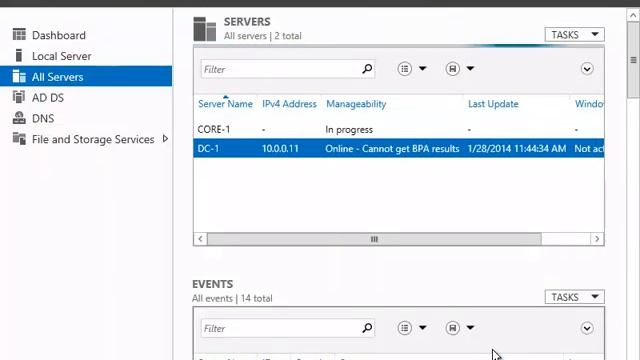The width and height of the screenshot is (640, 360).
Task: Click inside the Events Filter field
Action: [x=282, y=328]
